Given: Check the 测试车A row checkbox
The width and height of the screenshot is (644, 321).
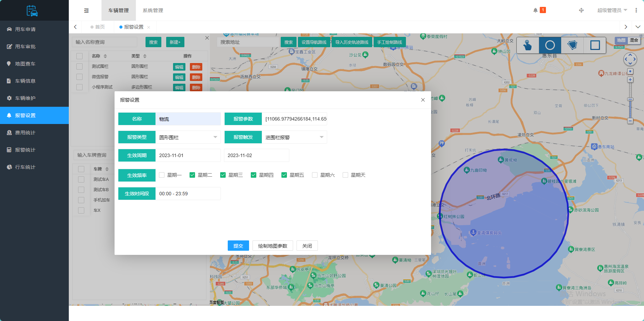Looking at the screenshot, I should pyautogui.click(x=81, y=179).
